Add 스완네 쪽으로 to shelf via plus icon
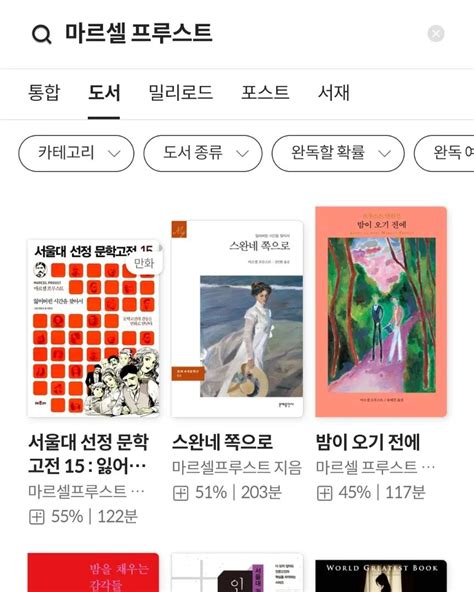This screenshot has width=474, height=592. coord(181,493)
